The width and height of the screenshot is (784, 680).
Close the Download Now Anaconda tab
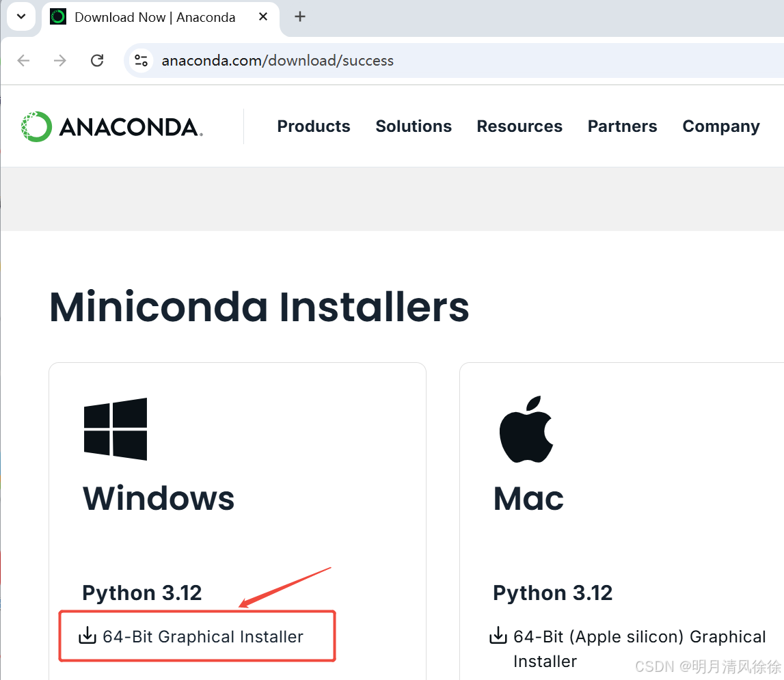[x=263, y=17]
